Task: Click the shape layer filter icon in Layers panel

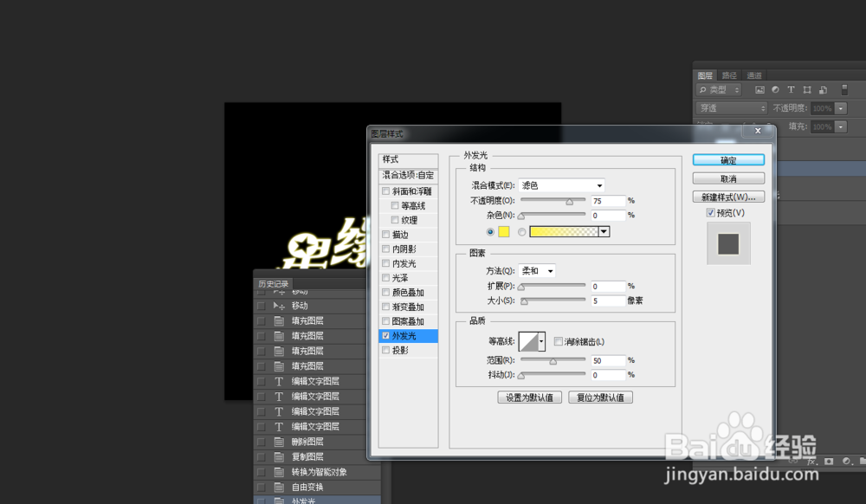Action: (x=806, y=89)
